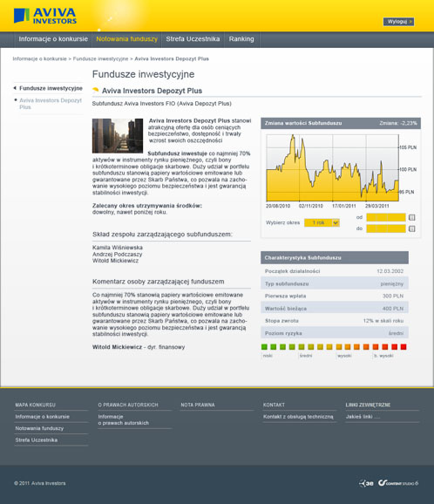Open the 'do' date calendar icon
The height and width of the screenshot is (504, 434).
point(412,228)
